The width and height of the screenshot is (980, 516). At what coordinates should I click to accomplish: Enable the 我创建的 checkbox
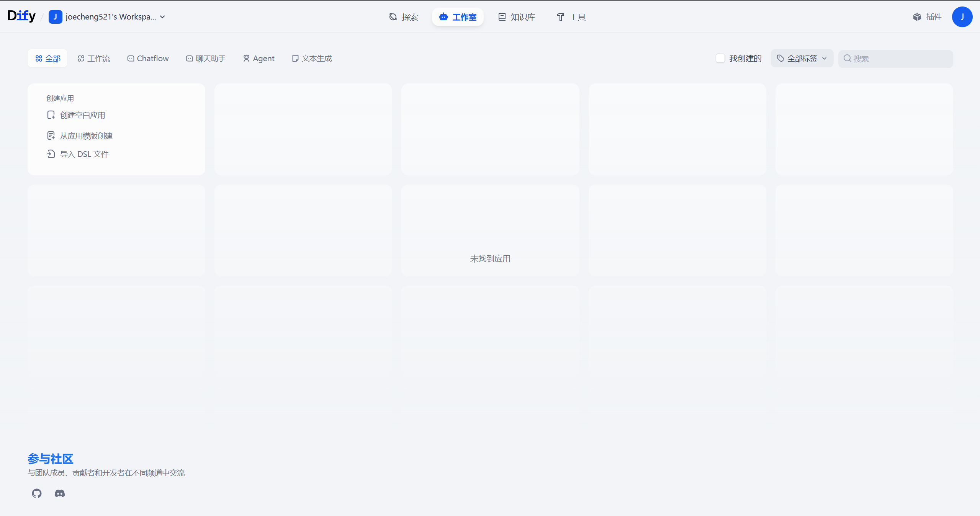click(720, 58)
